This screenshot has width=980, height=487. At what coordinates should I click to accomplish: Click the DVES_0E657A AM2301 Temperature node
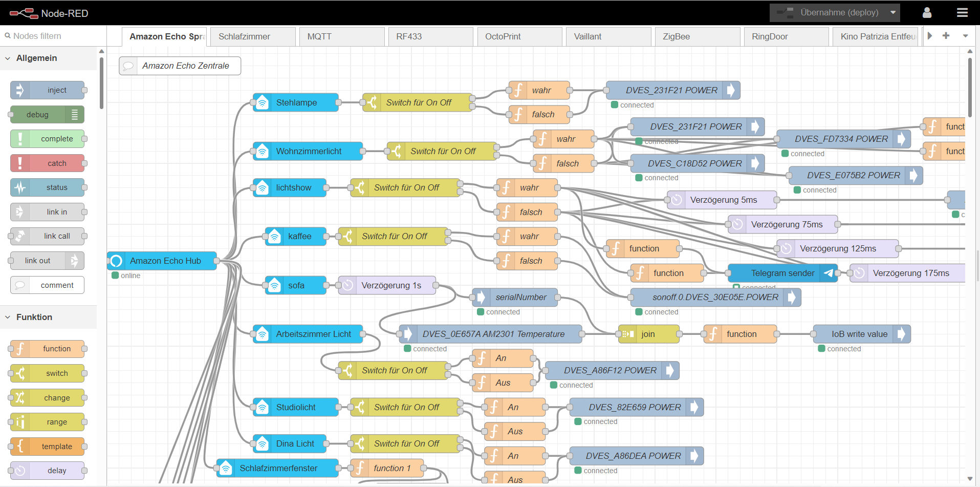pos(490,334)
